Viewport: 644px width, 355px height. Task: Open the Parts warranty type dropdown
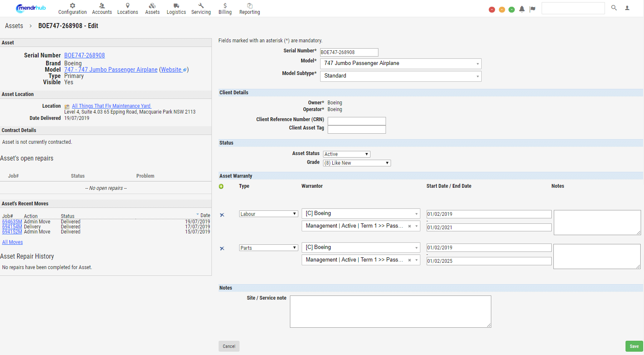pos(268,247)
